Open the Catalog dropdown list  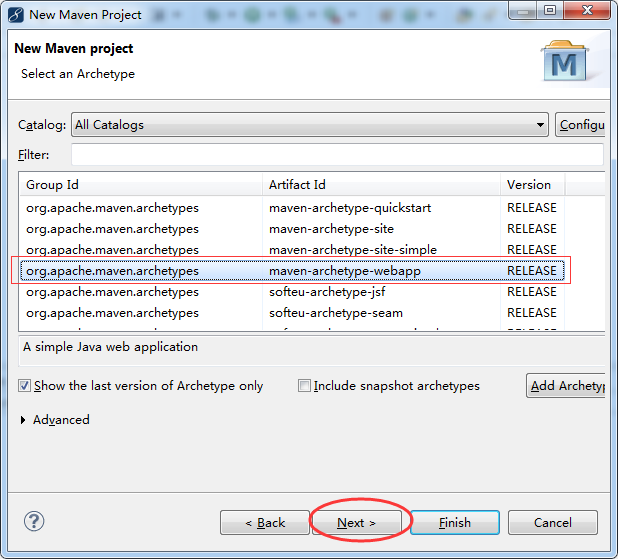(310, 125)
